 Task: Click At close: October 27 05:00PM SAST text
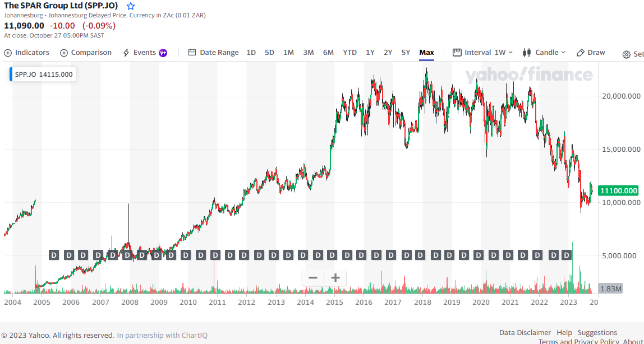click(x=54, y=35)
